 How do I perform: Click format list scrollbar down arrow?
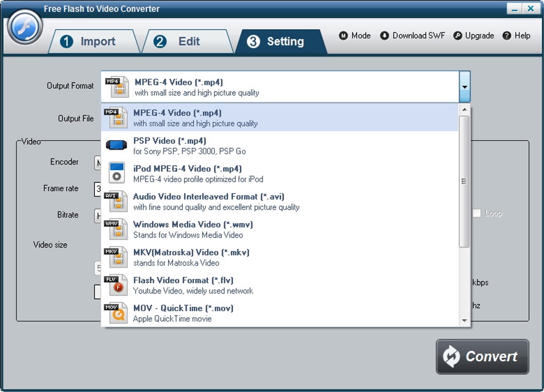(x=464, y=321)
